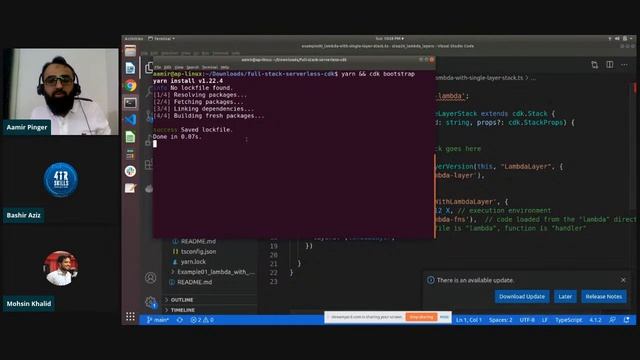Open Text Editor from the dock
This screenshot has width=640, height=360.
click(x=130, y=188)
